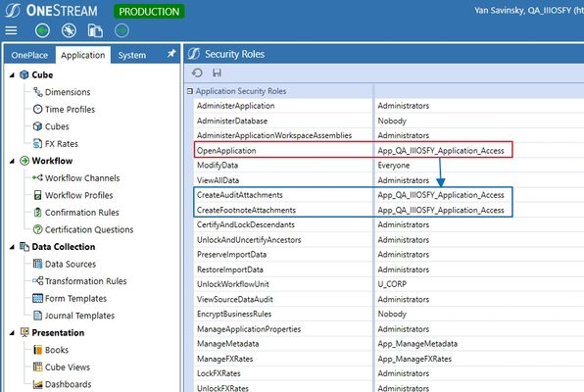Click the globe icon in top toolbar

coord(69,30)
